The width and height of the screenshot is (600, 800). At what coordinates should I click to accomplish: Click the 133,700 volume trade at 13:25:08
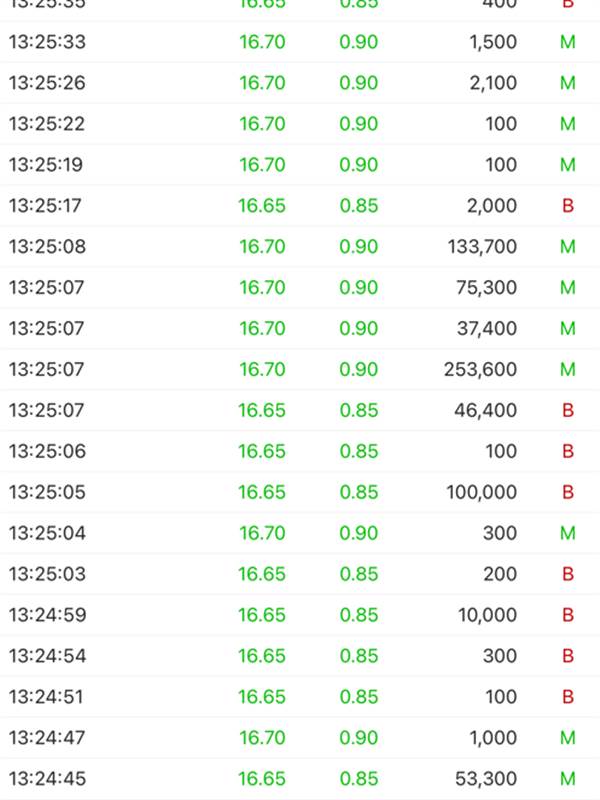click(x=300, y=246)
